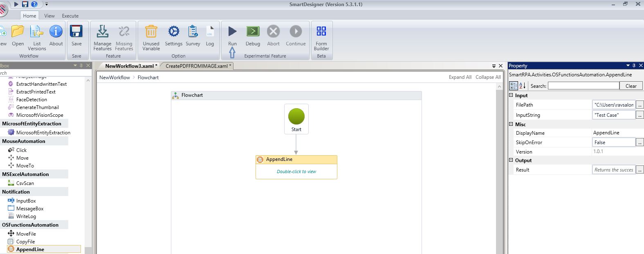
Task: Run the workflow with Run button
Action: coord(232,32)
